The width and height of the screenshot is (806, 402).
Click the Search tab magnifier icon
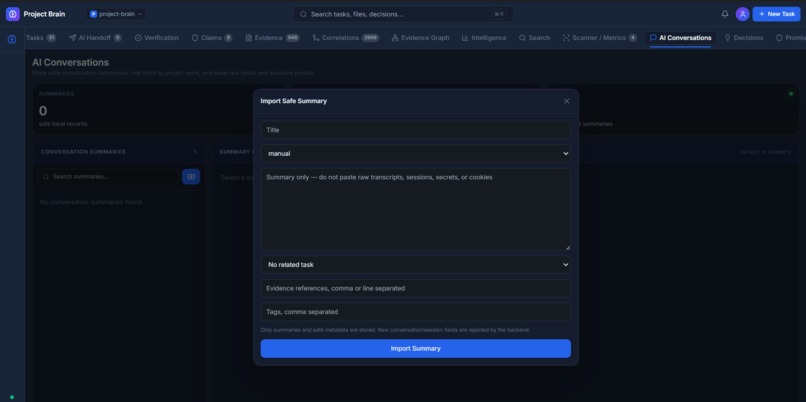pyautogui.click(x=522, y=38)
